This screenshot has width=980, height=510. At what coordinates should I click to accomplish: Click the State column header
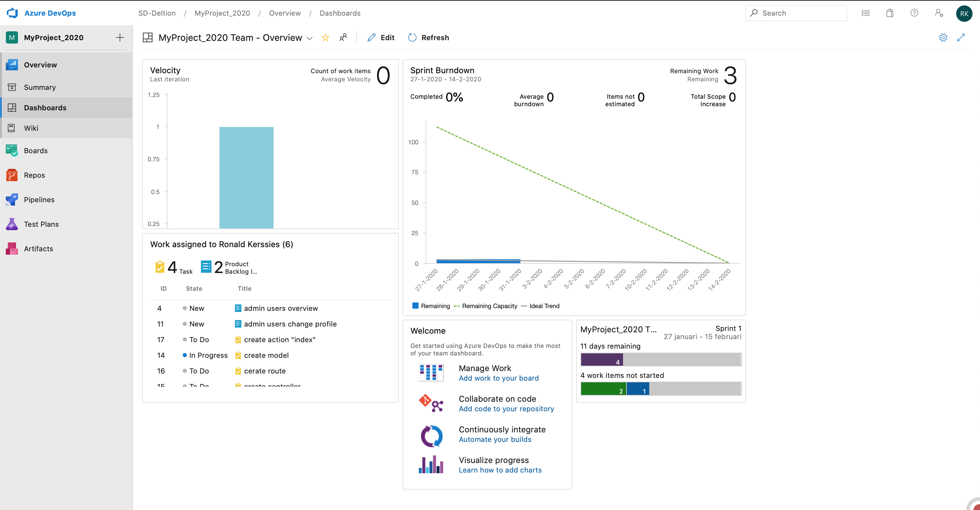(x=194, y=288)
